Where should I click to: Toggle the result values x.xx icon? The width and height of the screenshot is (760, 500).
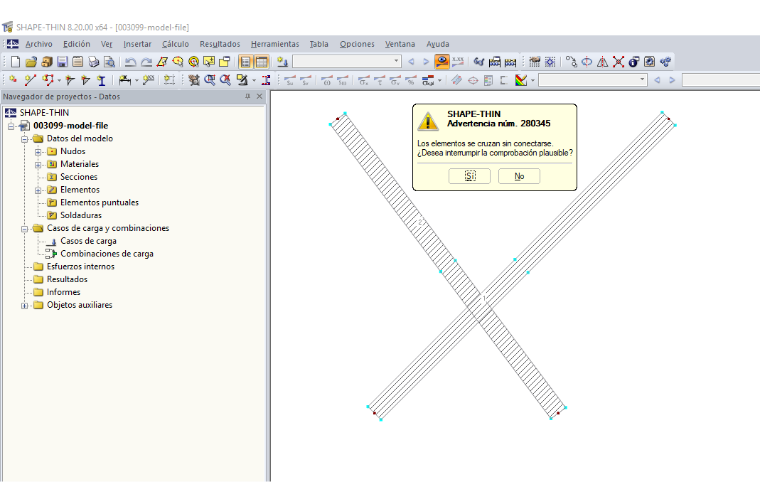click(458, 62)
